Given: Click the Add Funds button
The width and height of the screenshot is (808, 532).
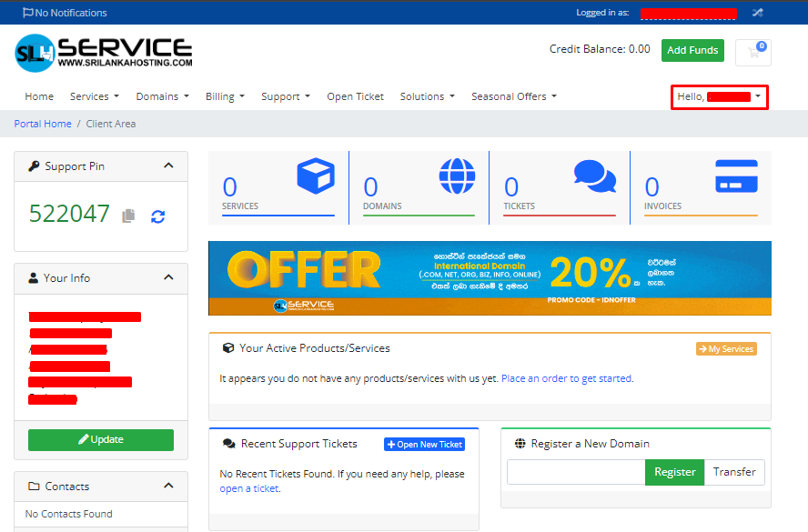Looking at the screenshot, I should 692,51.
